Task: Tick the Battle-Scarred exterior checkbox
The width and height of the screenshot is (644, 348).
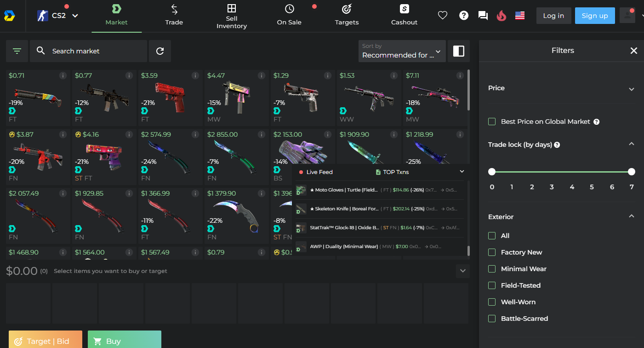Action: click(x=492, y=319)
